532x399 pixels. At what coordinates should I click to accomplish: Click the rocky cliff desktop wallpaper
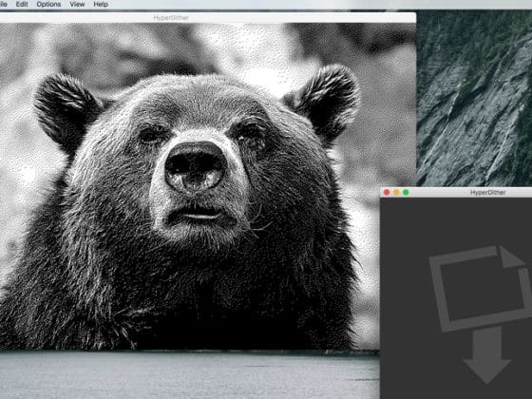(x=474, y=99)
